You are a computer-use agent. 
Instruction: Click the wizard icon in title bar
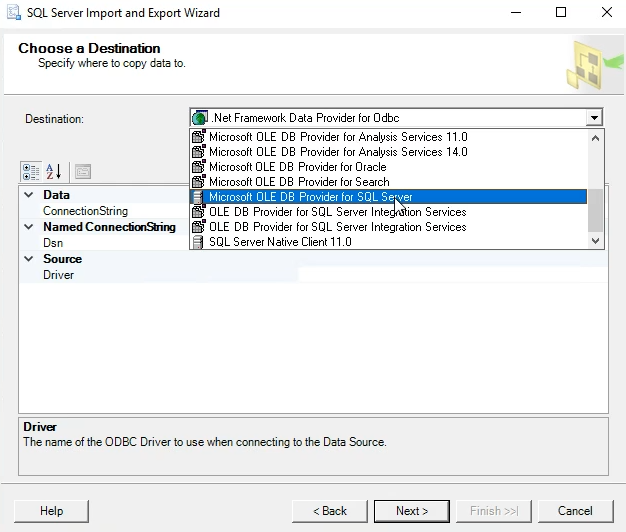[x=14, y=12]
